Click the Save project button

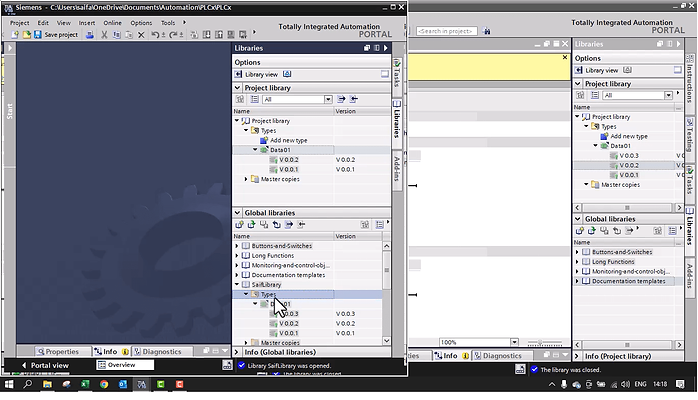56,35
